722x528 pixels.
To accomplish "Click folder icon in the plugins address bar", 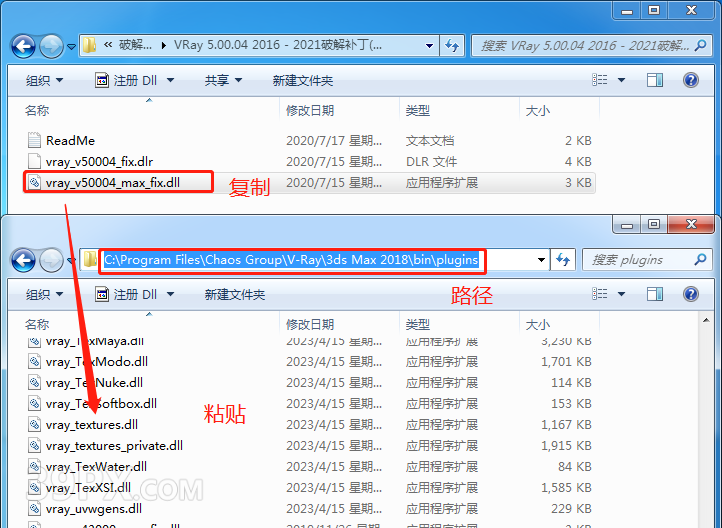I will coord(90,260).
